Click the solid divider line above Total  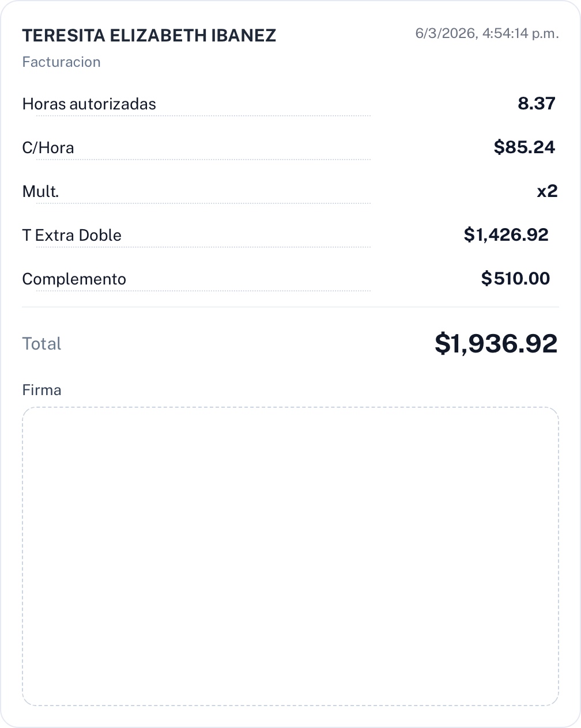click(x=290, y=307)
